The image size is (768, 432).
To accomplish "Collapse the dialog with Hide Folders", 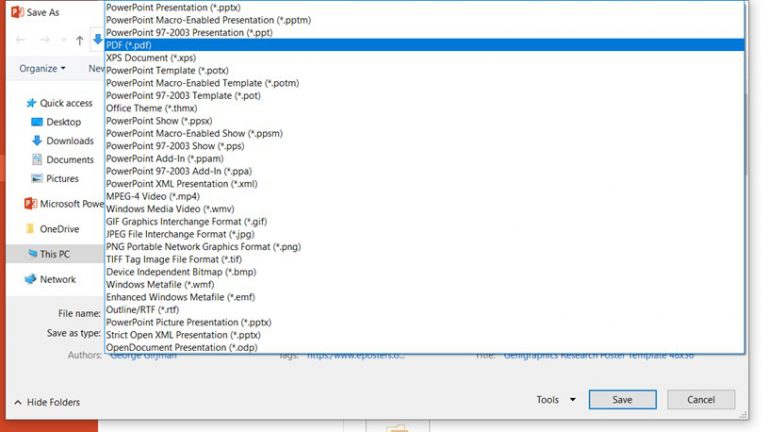I will pyautogui.click(x=47, y=402).
